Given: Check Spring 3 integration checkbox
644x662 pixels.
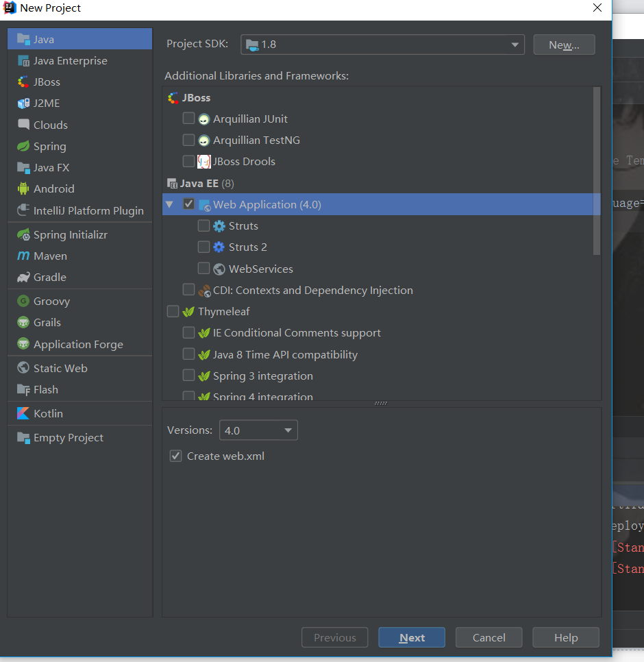Looking at the screenshot, I should coord(188,375).
